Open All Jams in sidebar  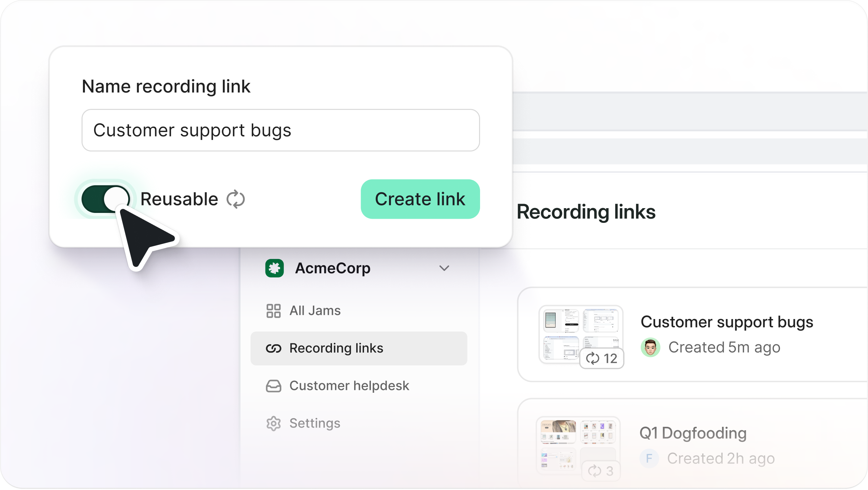pos(315,311)
